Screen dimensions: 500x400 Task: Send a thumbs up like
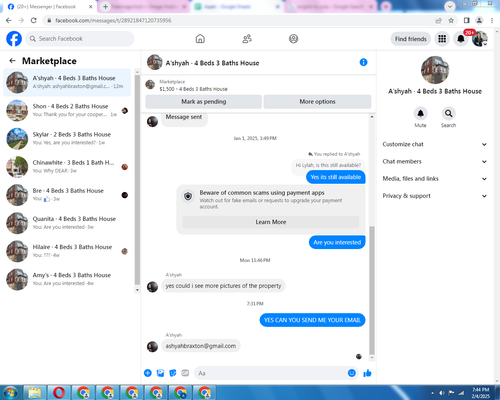coord(367,373)
